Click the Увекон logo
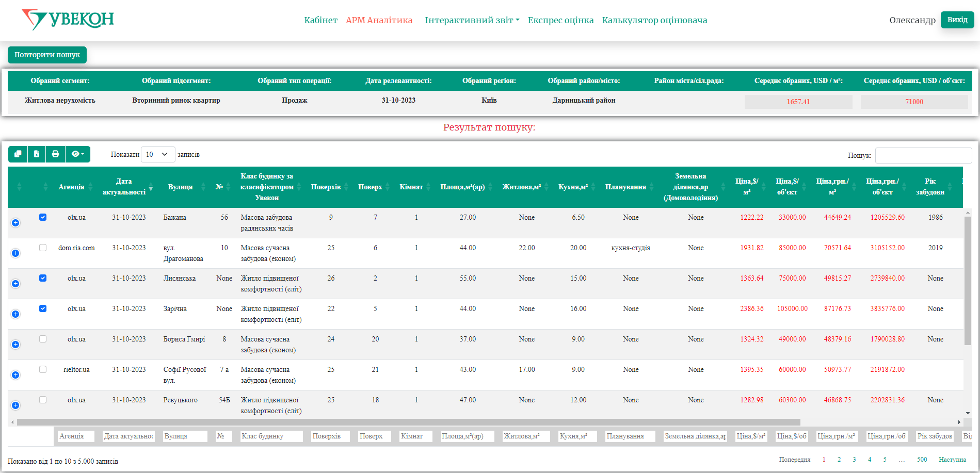This screenshot has width=980, height=473. tap(68, 20)
